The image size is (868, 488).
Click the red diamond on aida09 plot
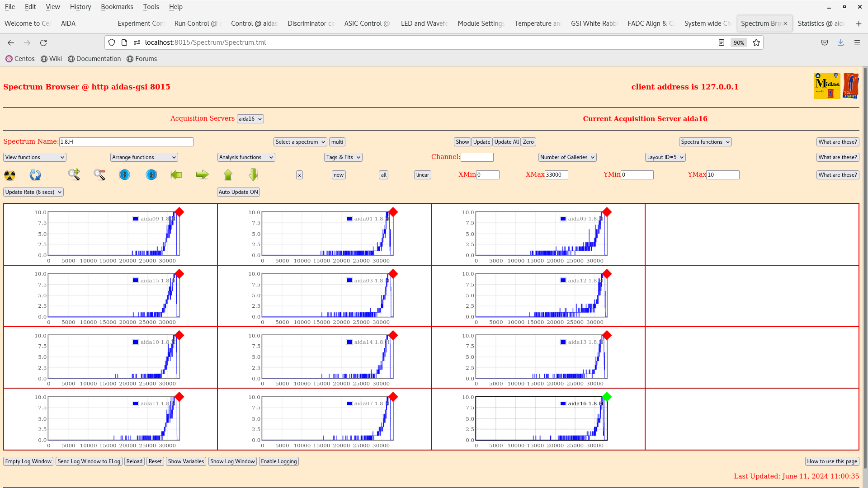pos(179,212)
